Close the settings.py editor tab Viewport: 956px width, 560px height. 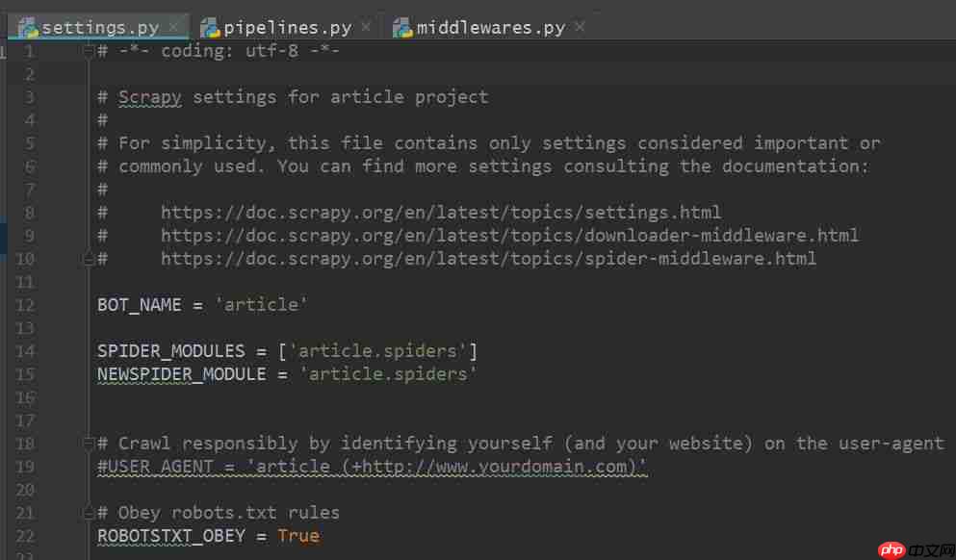[x=173, y=27]
